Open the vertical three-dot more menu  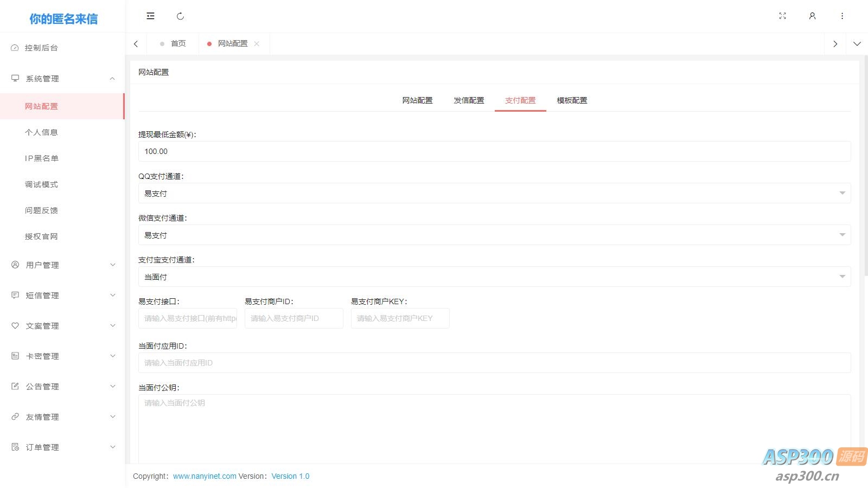pyautogui.click(x=842, y=16)
